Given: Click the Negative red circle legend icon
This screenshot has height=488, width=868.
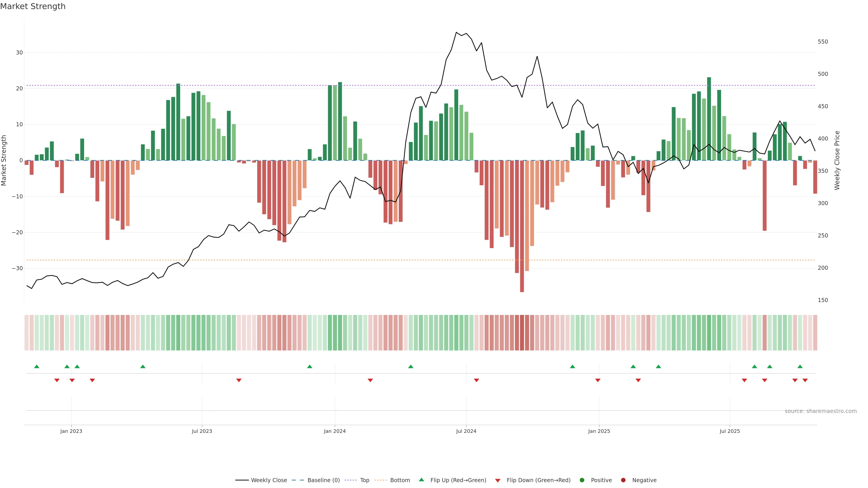Looking at the screenshot, I should pyautogui.click(x=623, y=480).
